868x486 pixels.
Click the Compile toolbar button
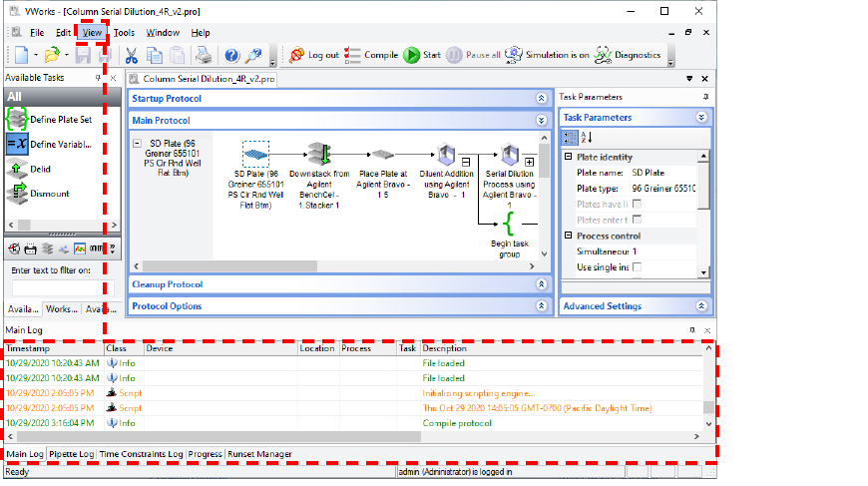371,55
